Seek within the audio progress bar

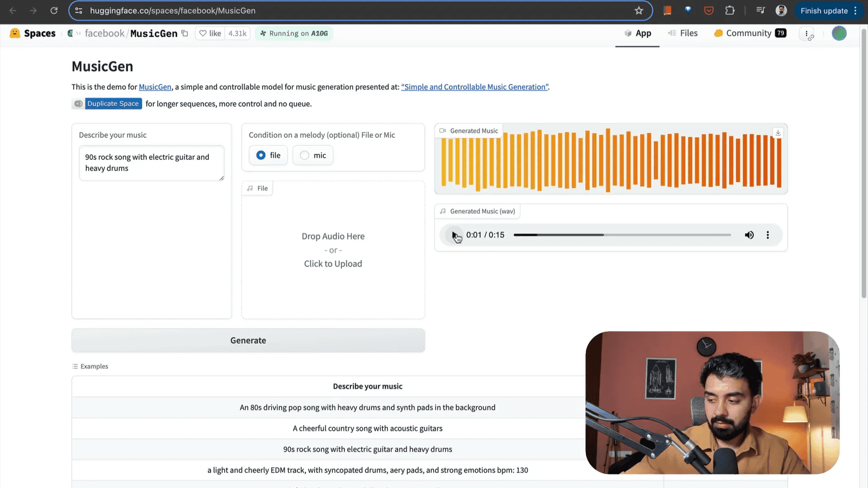(x=622, y=235)
